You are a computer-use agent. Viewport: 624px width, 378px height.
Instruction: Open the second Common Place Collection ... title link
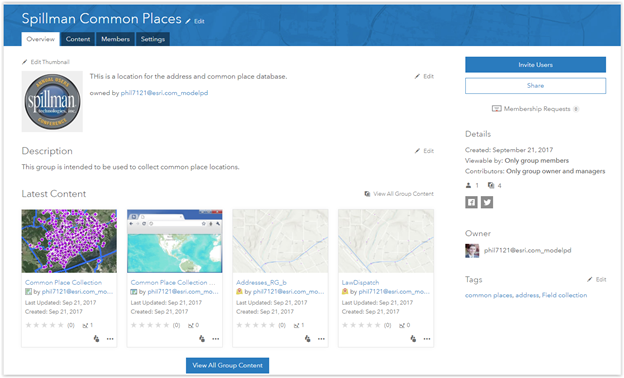pos(173,282)
